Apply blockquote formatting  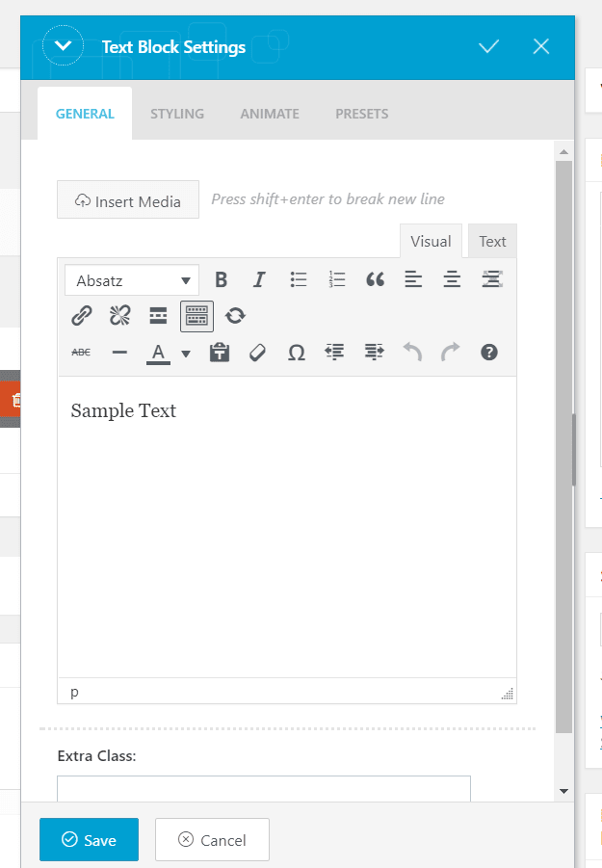[375, 280]
